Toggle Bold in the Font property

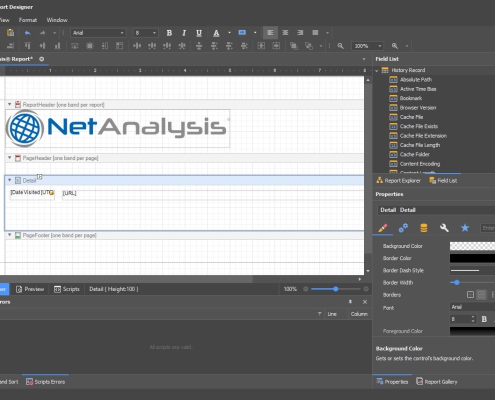point(484,319)
